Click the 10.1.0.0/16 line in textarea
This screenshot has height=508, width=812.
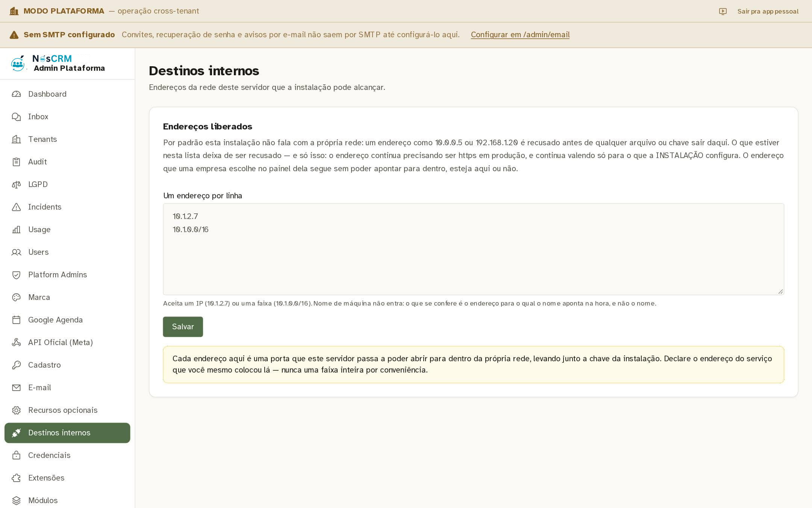pyautogui.click(x=191, y=230)
